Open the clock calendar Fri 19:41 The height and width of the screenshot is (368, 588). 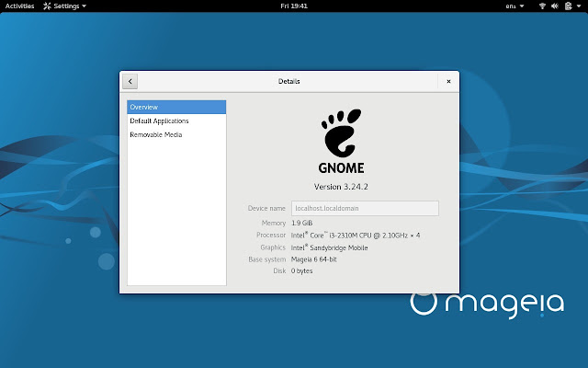pos(294,6)
